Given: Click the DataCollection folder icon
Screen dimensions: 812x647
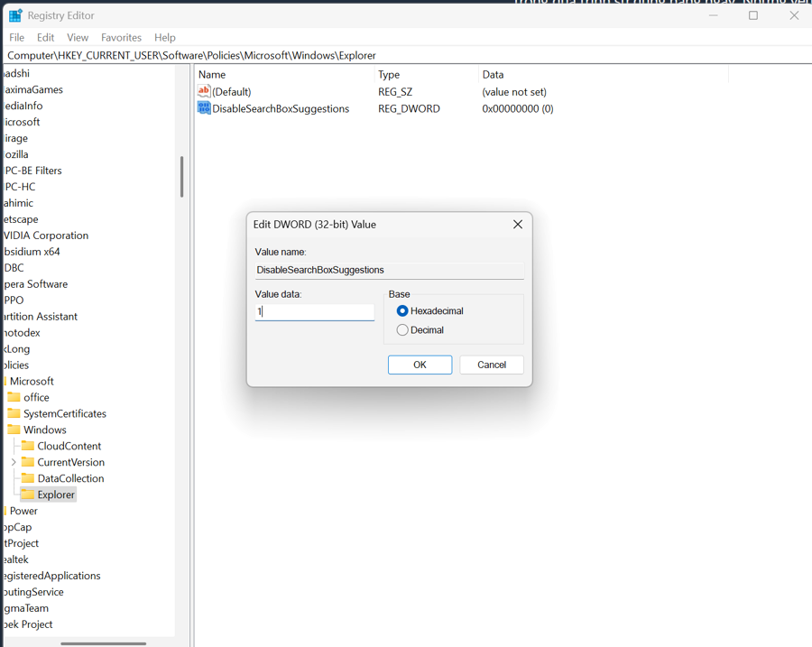Looking at the screenshot, I should (28, 477).
